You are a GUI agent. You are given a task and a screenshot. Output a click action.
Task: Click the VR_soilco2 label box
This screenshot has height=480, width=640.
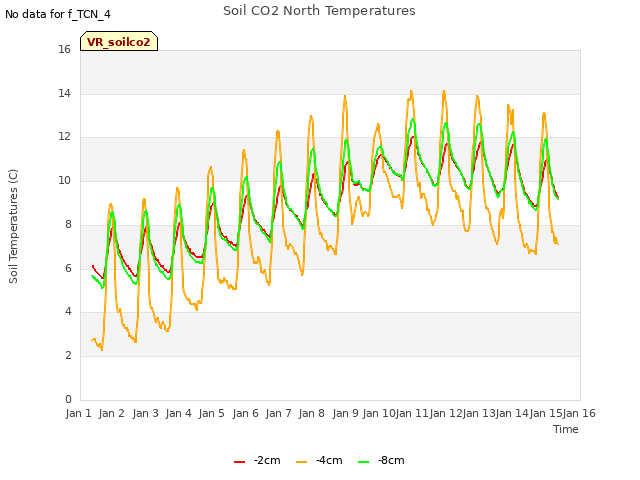[x=119, y=41]
